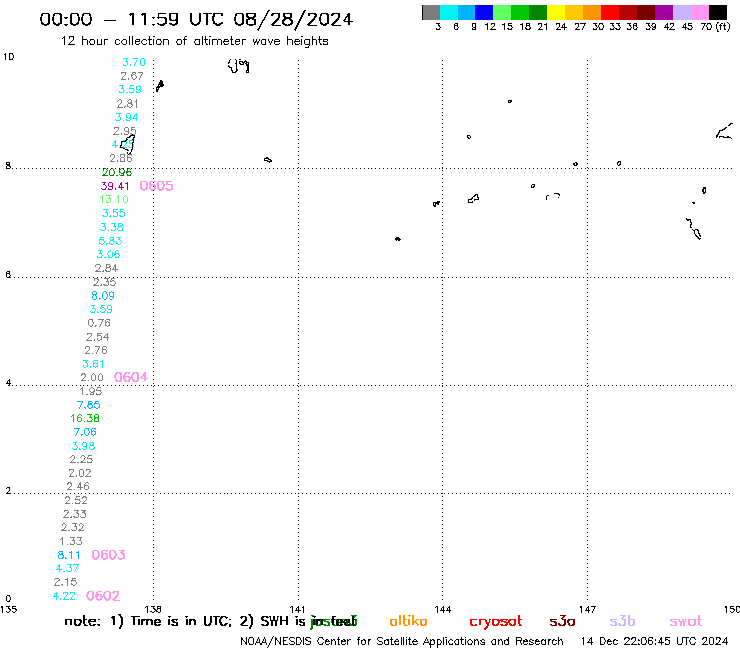This screenshot has width=740, height=650.
Task: Click the s3a satellite legend label
Action: pyautogui.click(x=562, y=621)
